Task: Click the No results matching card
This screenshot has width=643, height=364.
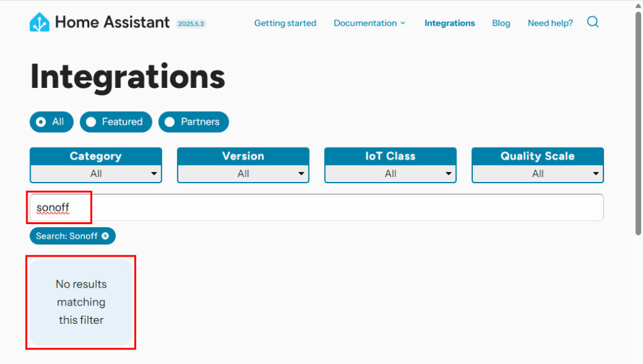Action: pyautogui.click(x=81, y=302)
